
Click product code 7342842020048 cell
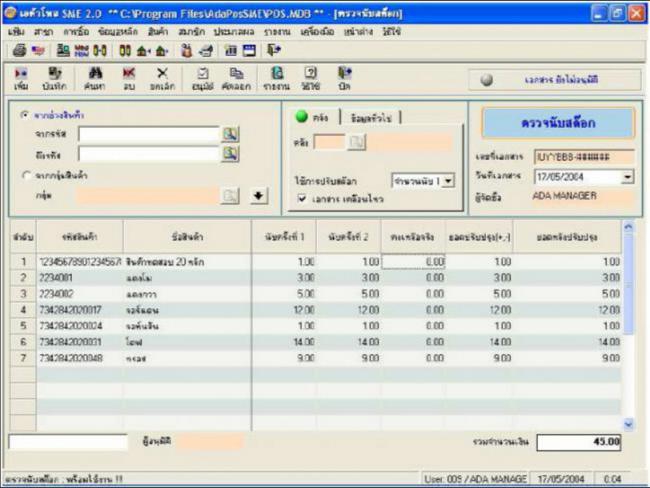tap(80, 358)
